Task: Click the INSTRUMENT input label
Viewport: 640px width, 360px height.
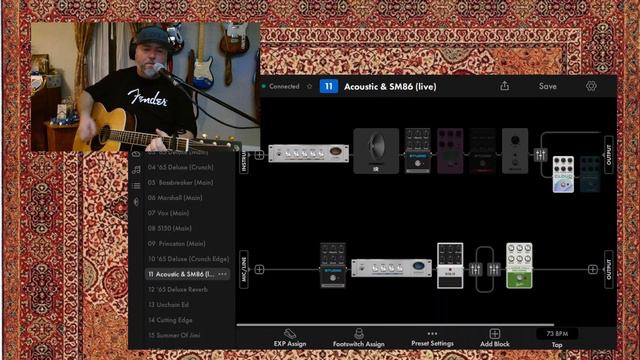Action: pos(244,161)
